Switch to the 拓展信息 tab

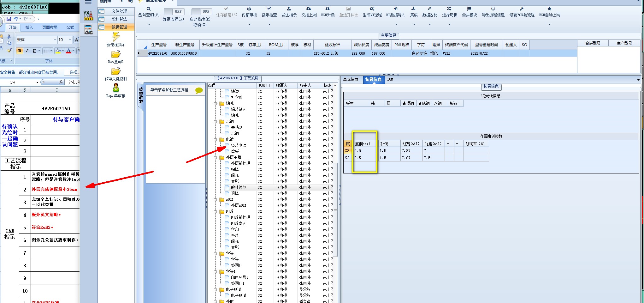(x=373, y=80)
